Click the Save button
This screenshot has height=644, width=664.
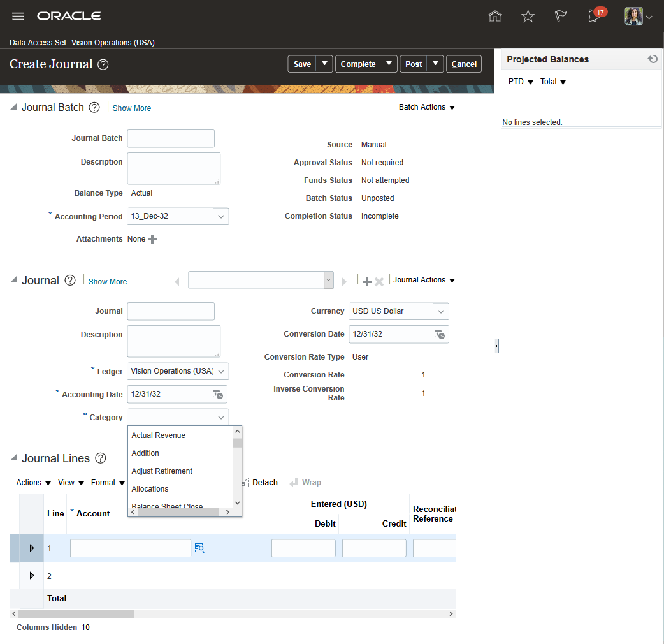pyautogui.click(x=302, y=64)
